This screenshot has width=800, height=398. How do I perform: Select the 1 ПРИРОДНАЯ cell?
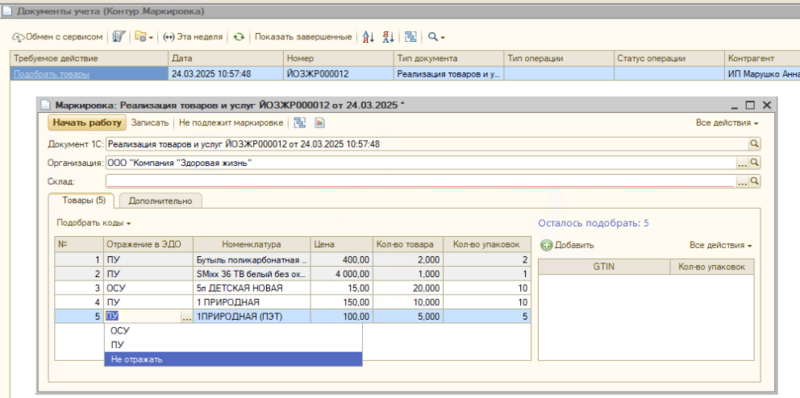click(x=252, y=302)
